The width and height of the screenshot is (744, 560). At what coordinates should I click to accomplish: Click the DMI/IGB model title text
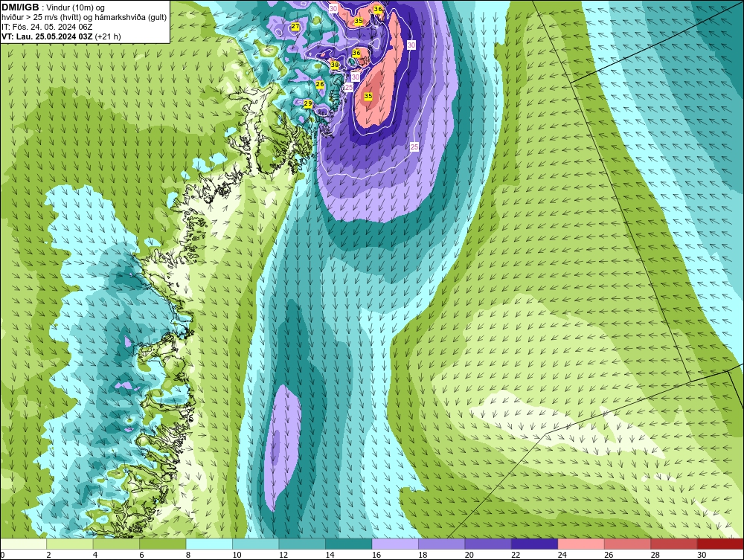(20, 7)
